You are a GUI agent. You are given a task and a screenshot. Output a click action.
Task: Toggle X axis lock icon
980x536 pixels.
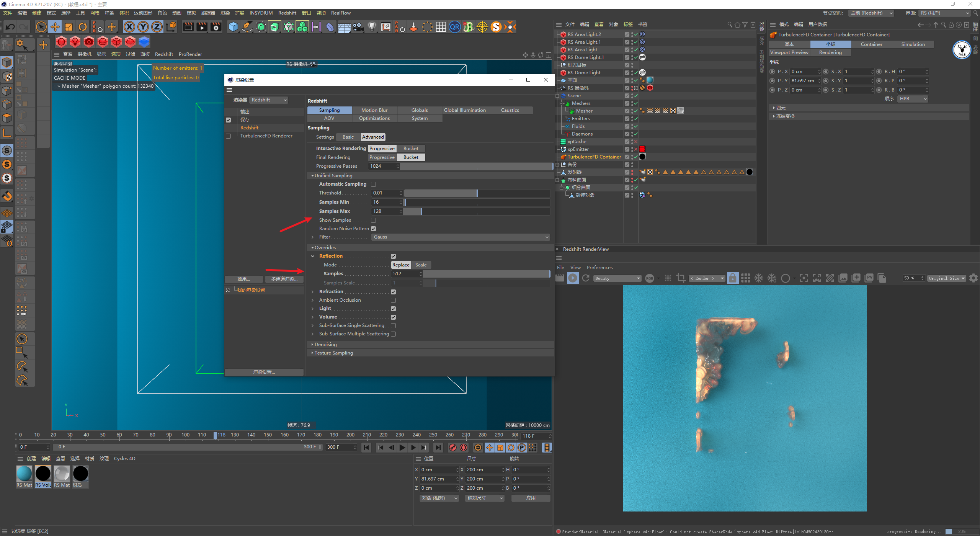tap(129, 27)
